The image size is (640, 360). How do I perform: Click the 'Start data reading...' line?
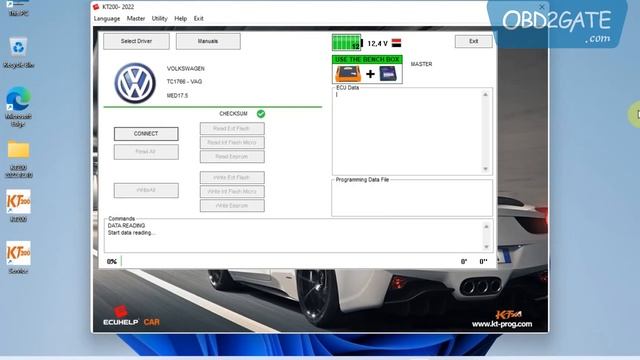click(x=131, y=233)
